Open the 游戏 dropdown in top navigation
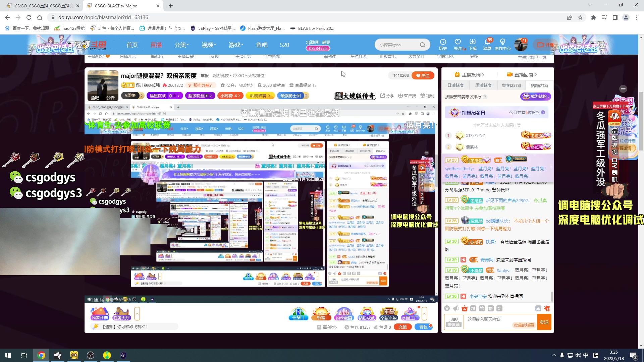 236,45
